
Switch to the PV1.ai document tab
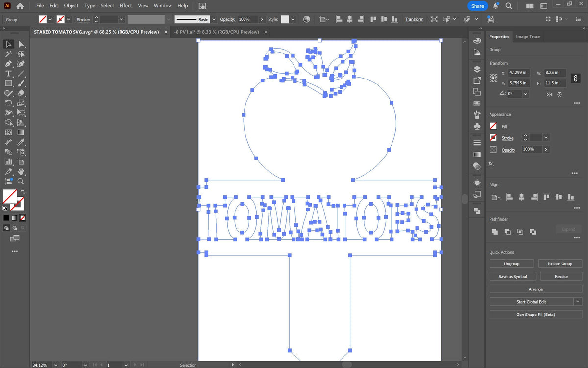coord(217,32)
